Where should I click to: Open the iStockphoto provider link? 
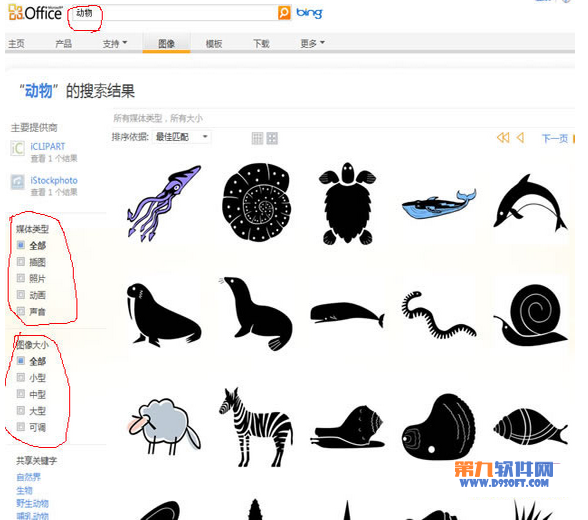[54, 180]
